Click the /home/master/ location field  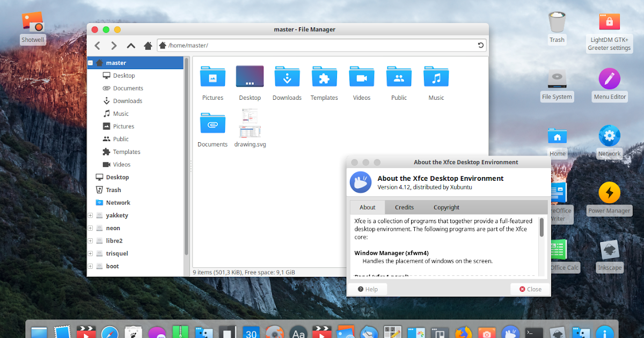click(322, 46)
